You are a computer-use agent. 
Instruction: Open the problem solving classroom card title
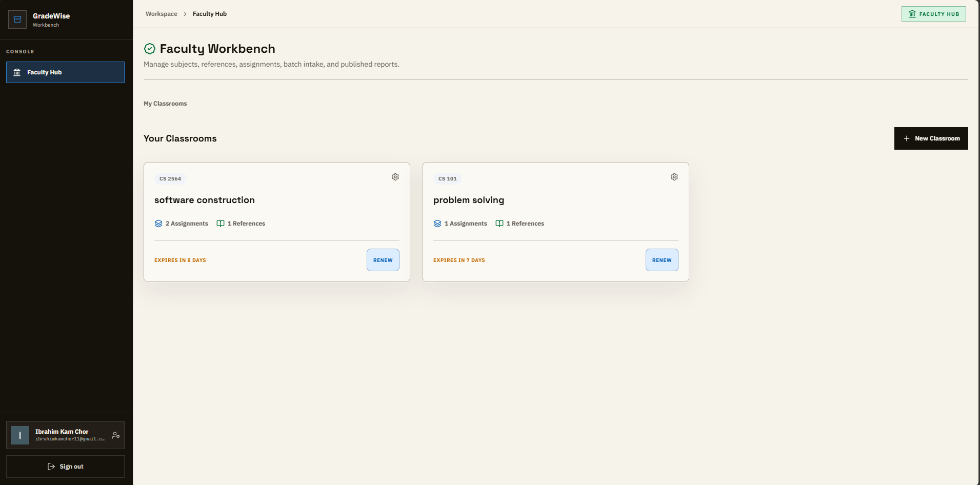469,200
